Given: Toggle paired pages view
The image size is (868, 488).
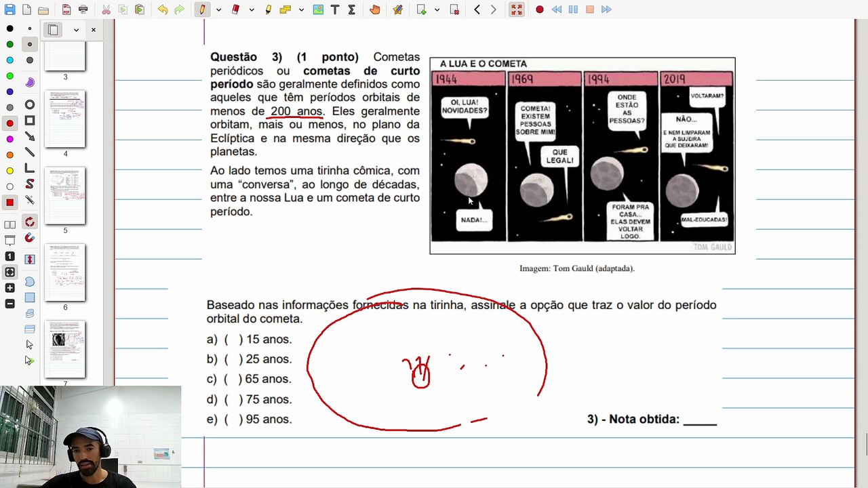Looking at the screenshot, I should pos(9,225).
